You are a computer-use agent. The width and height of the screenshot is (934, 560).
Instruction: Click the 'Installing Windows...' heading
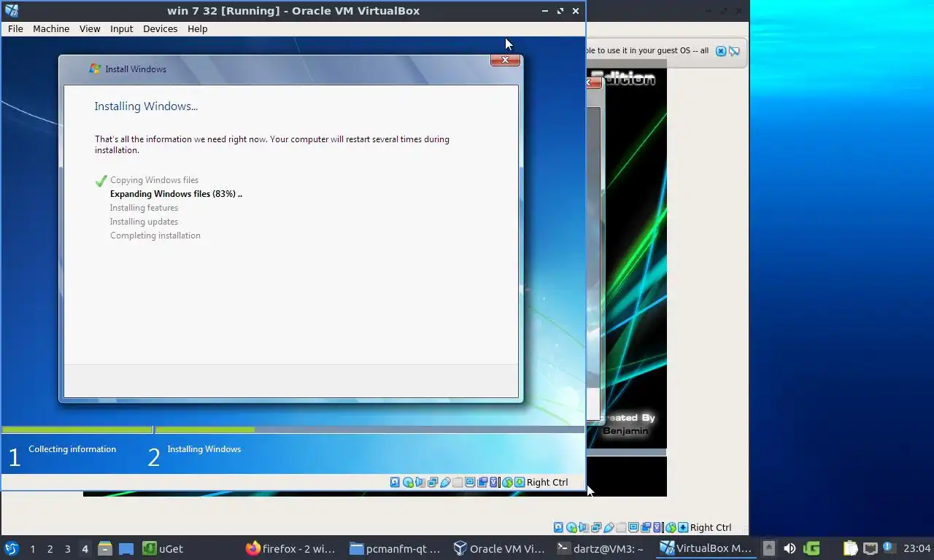[x=146, y=106]
